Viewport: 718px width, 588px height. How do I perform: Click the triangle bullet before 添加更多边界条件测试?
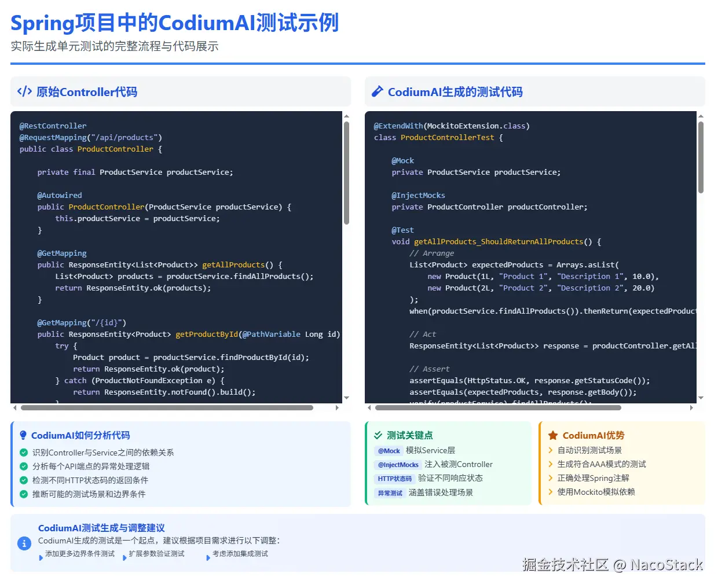[41, 558]
